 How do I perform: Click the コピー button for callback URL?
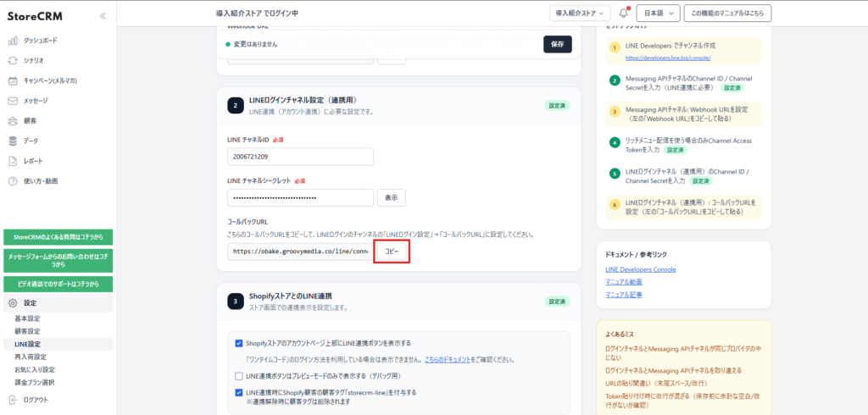[392, 252]
